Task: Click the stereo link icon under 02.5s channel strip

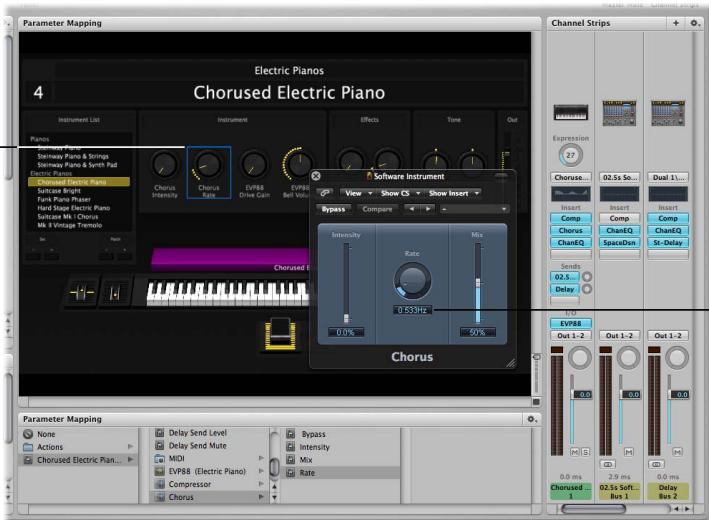Action: 608,464
